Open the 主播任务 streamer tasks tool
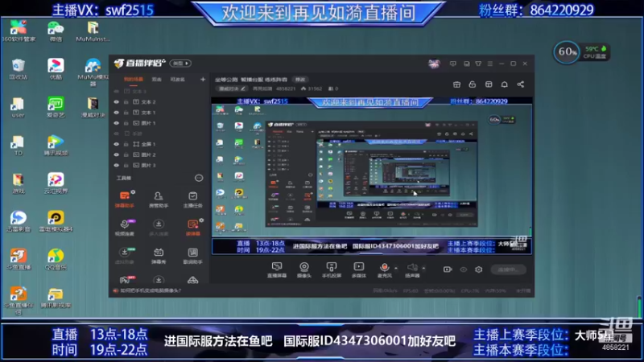The image size is (644, 362). click(x=192, y=200)
